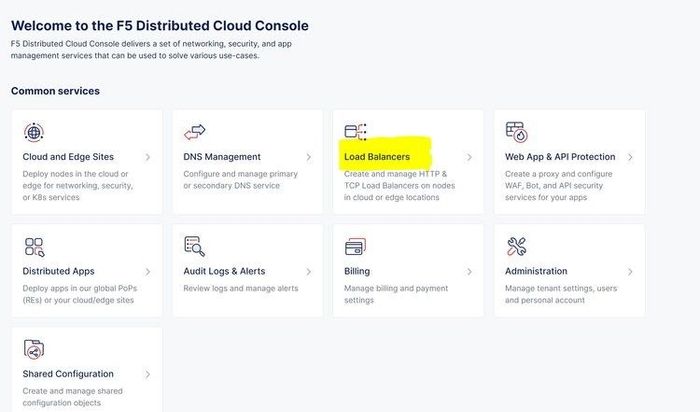Open the Billing service title
Viewport: 700px width, 412px height.
357,271
